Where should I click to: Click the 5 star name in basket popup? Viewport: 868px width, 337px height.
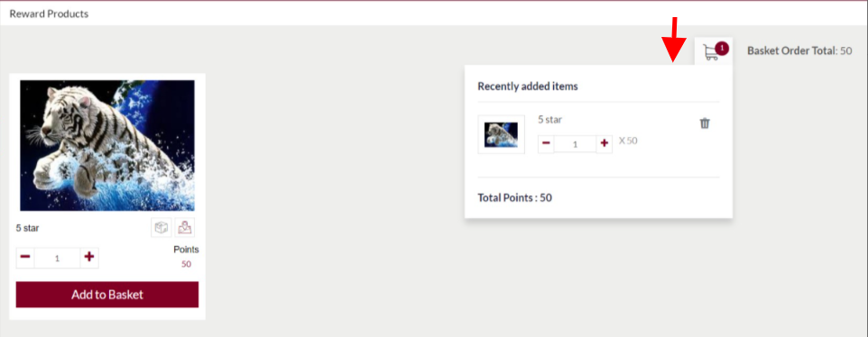[549, 119]
